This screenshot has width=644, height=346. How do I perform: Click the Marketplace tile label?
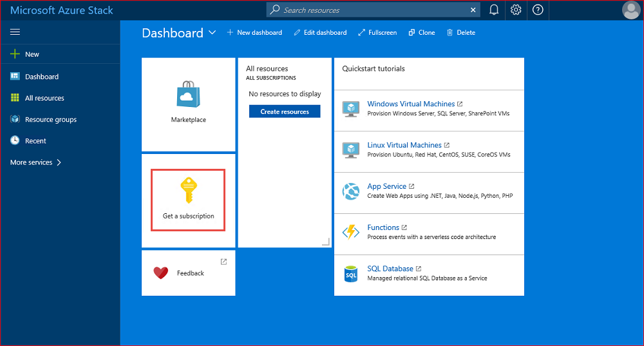tap(189, 120)
